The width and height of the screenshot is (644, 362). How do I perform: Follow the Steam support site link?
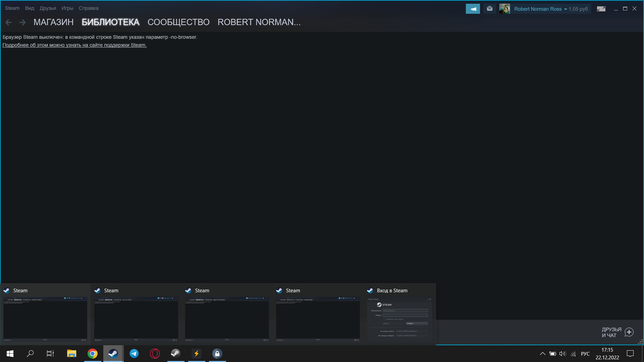tap(74, 45)
